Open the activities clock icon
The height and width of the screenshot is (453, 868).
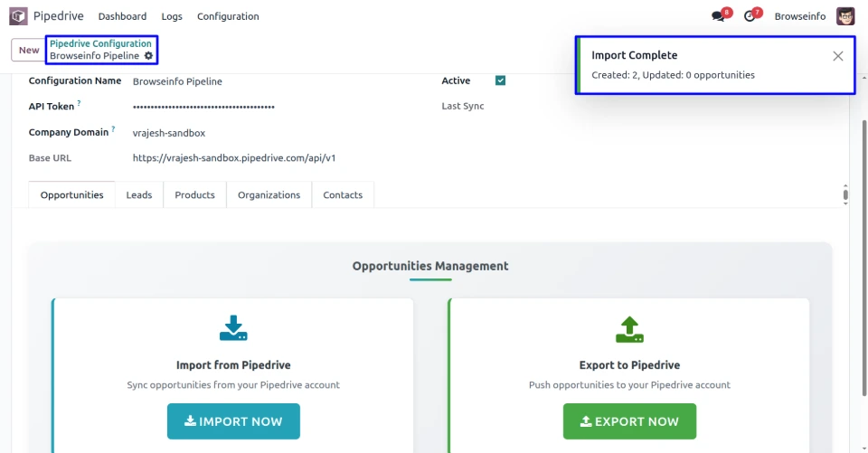click(x=750, y=16)
